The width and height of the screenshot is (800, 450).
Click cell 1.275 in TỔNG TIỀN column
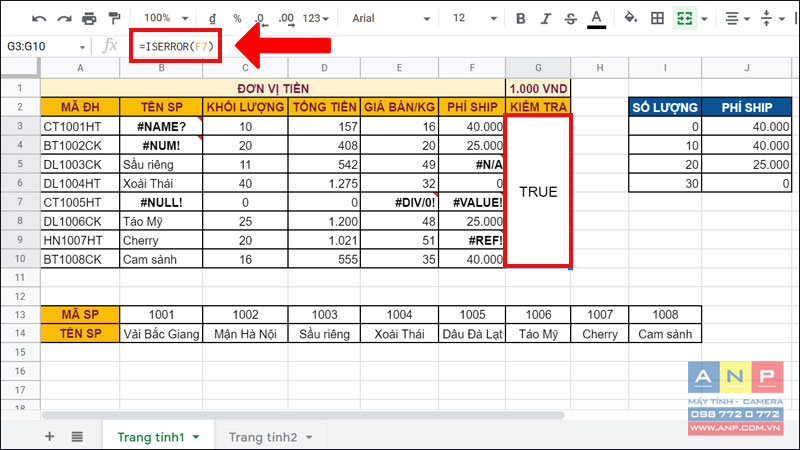324,183
